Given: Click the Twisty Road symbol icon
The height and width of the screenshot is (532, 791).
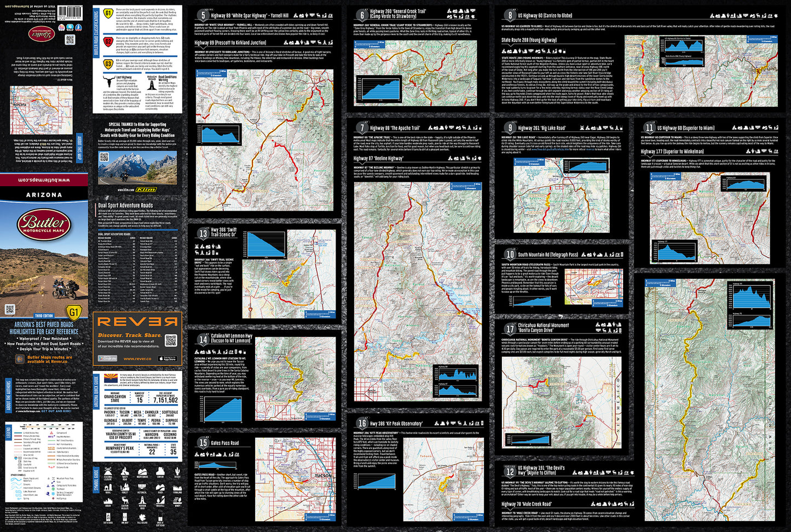Looking at the screenshot, I should pyautogui.click(x=125, y=472).
